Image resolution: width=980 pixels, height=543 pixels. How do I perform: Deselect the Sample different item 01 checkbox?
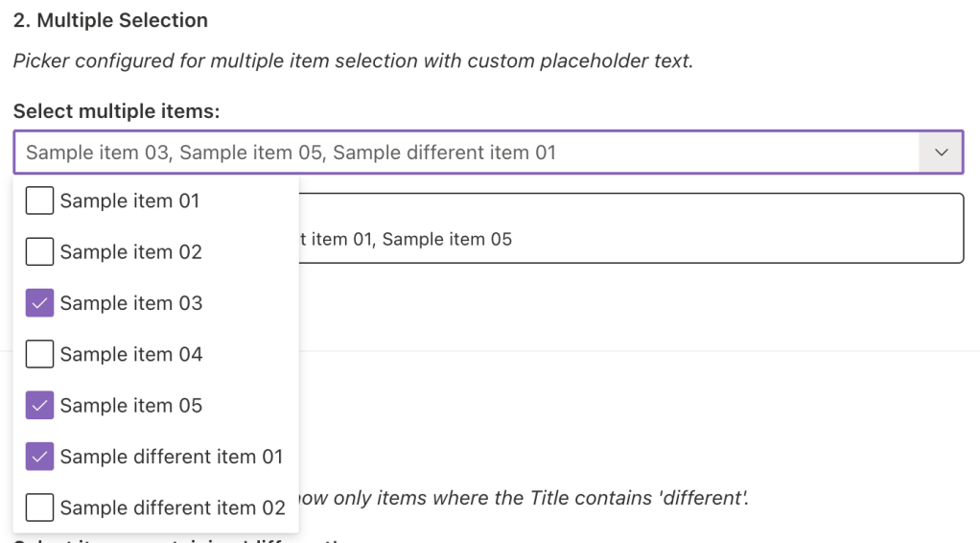point(39,457)
